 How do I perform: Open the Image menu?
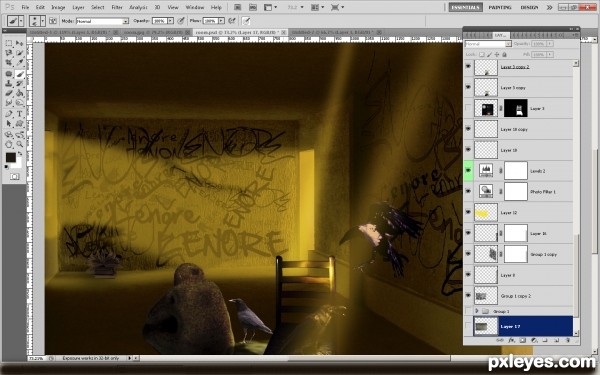click(x=58, y=7)
